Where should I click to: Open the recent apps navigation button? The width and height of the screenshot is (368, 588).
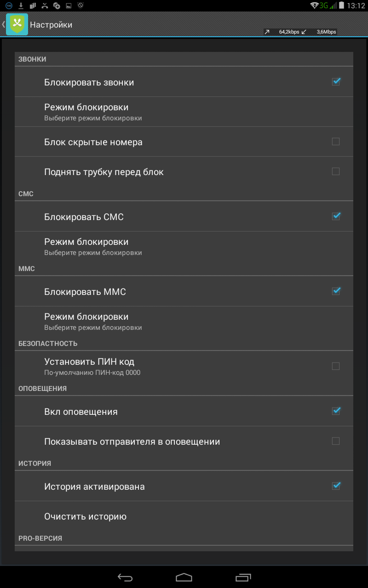(x=243, y=577)
